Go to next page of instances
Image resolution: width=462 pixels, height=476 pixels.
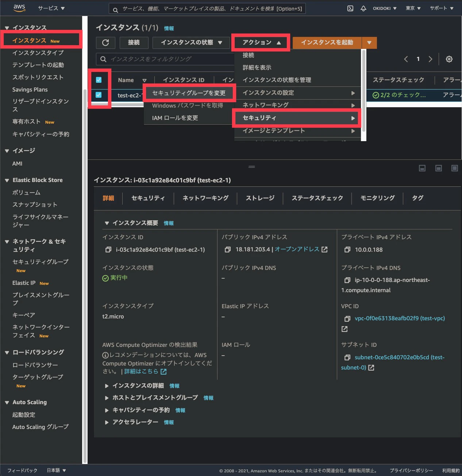click(431, 59)
